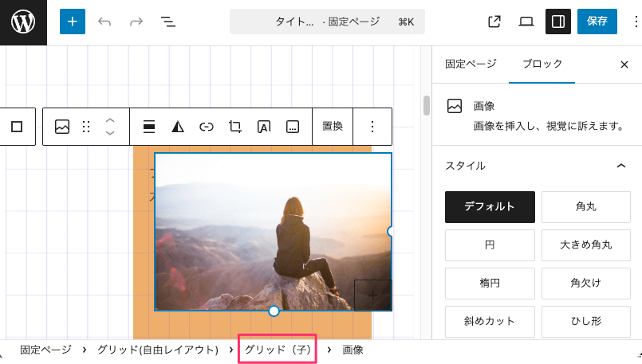Toggle the settings sidebar panel button
The image size is (642, 364).
click(x=558, y=22)
